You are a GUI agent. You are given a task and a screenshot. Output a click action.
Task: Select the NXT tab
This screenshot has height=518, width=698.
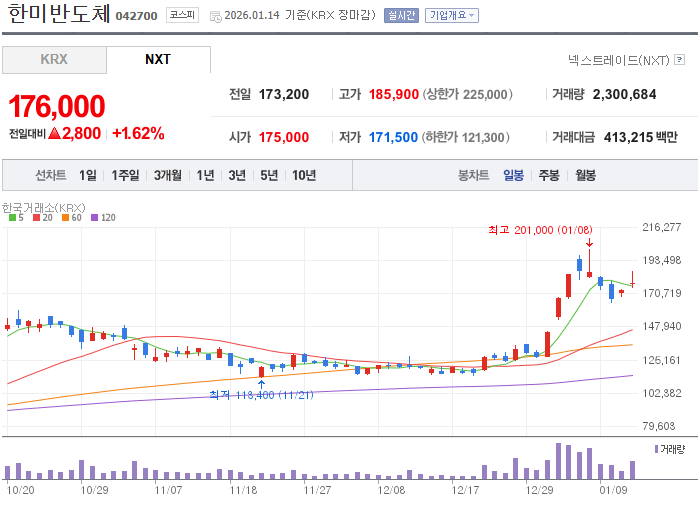click(x=158, y=60)
